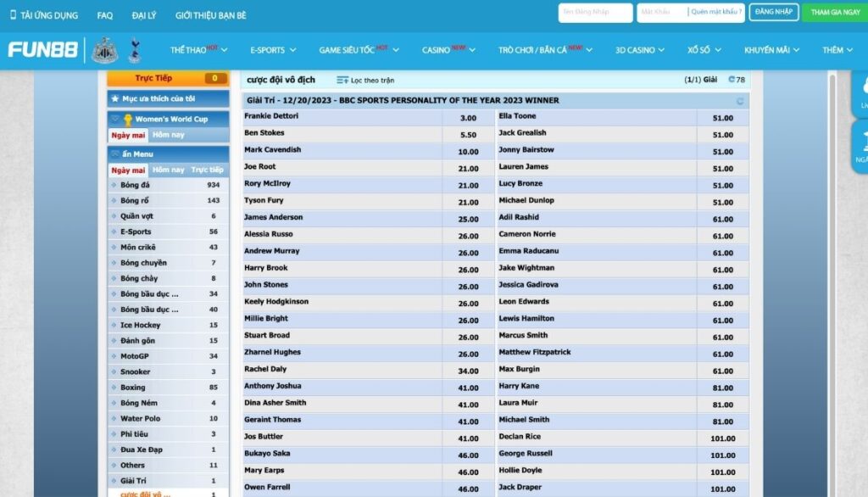Open the Môn crikê sport category
Screen dimensions: 868x497
coord(168,247)
